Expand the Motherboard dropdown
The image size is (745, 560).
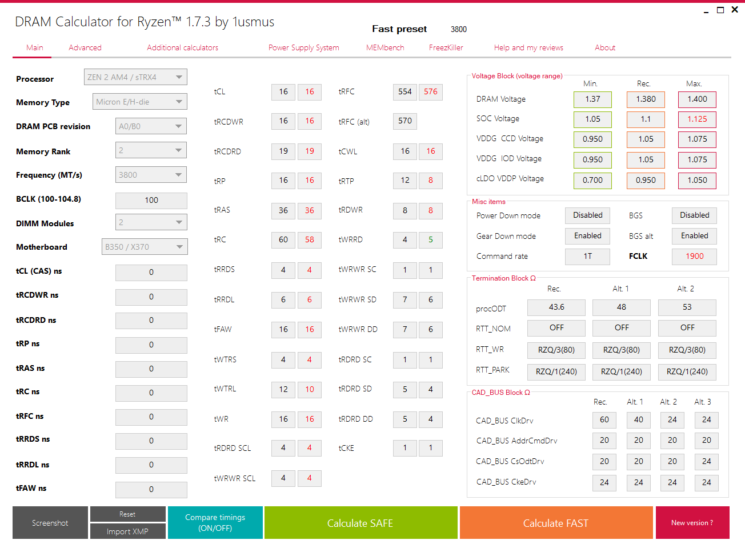click(145, 247)
